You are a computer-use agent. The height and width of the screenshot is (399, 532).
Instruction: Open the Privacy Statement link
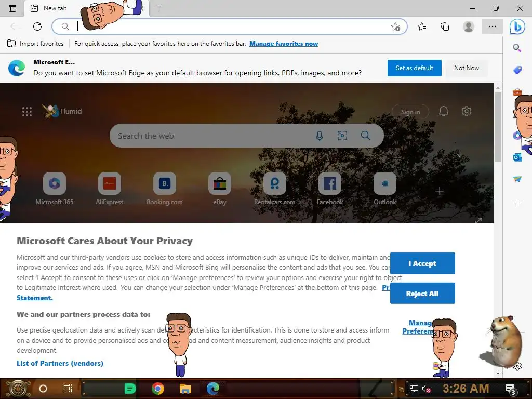pyautogui.click(x=35, y=298)
